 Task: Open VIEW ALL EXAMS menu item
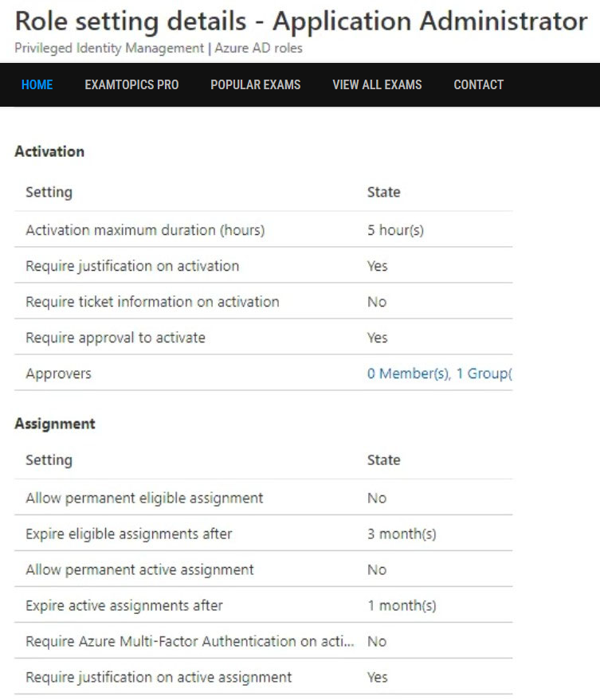(377, 85)
